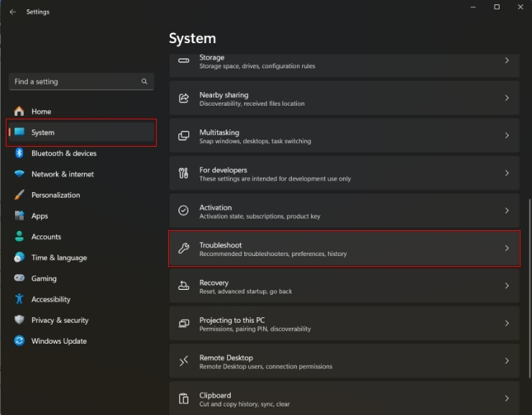Click the Home house icon
Image resolution: width=532 pixels, height=415 pixels.
coord(19,111)
